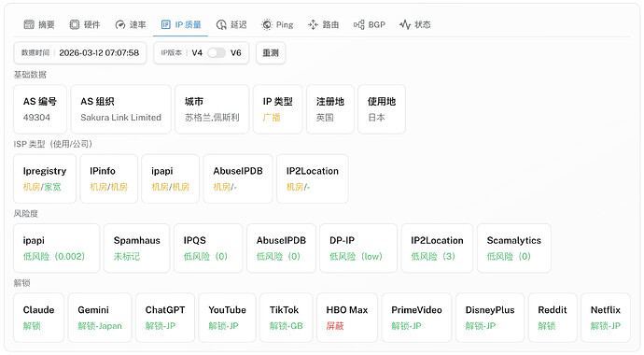Click the data time 2026-03-12 07:07:58
The width and height of the screenshot is (644, 355).
tap(99, 52)
